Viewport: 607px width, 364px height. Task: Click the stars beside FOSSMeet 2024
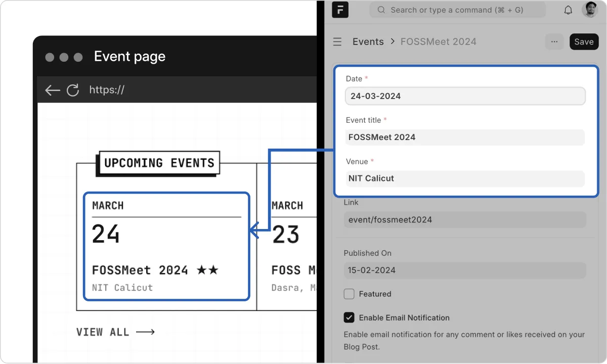[x=207, y=270]
